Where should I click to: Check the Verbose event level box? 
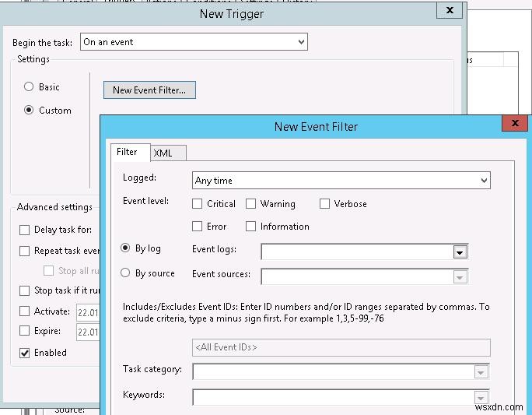(324, 204)
